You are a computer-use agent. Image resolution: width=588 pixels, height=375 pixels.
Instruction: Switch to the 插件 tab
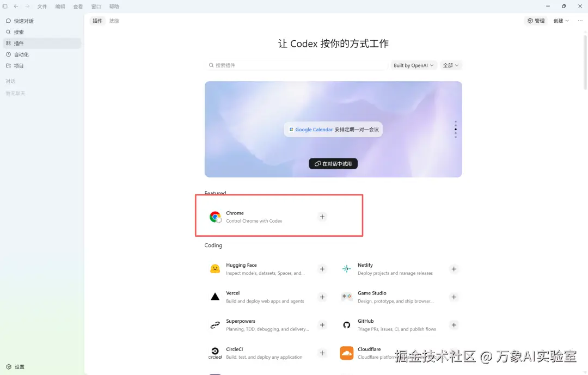[x=97, y=21]
